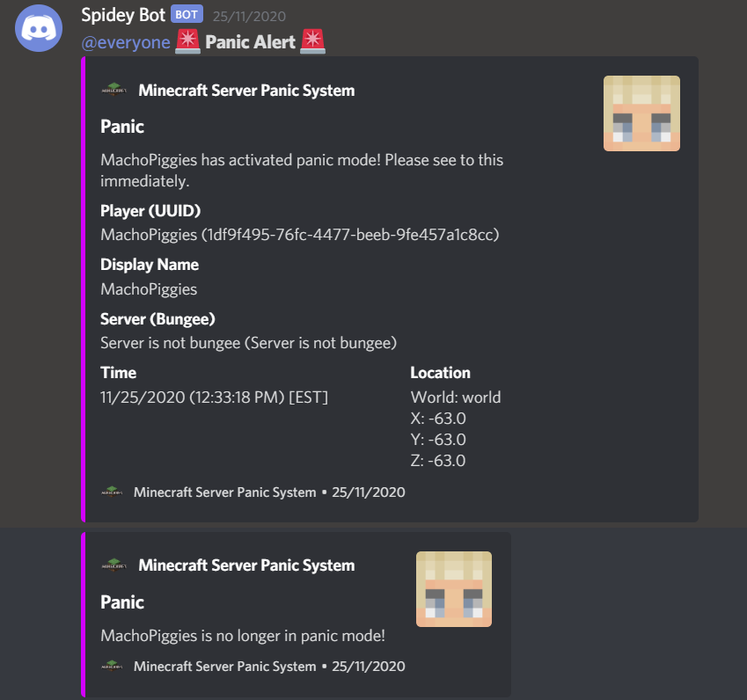Viewport: 747px width, 700px height.
Task: Click the Spidey Bot username
Action: 121,15
